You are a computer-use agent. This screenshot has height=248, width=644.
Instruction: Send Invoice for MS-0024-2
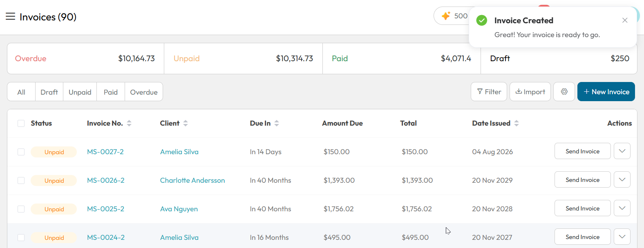582,237
